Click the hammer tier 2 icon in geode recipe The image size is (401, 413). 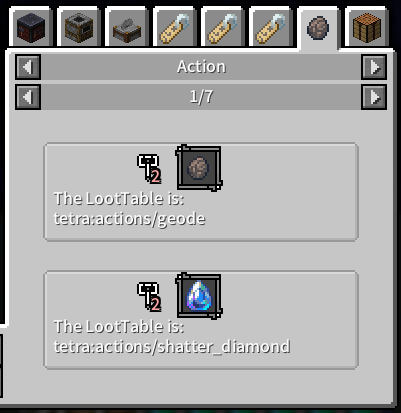point(149,169)
